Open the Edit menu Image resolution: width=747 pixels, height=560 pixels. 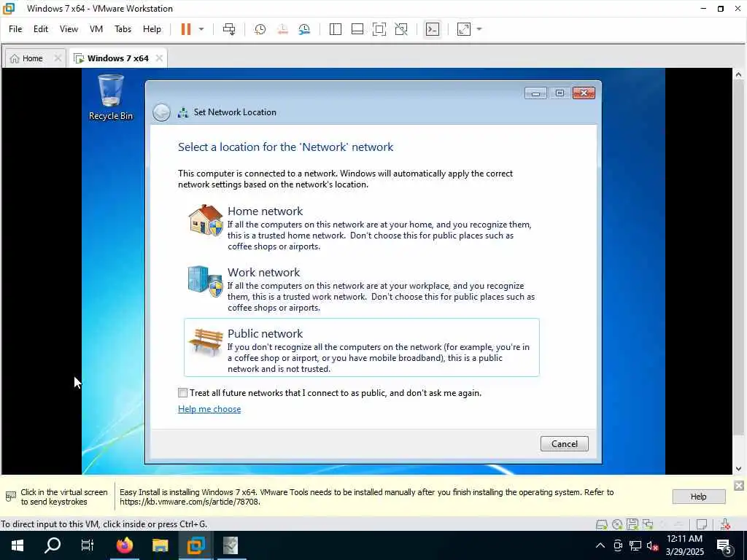pyautogui.click(x=41, y=29)
